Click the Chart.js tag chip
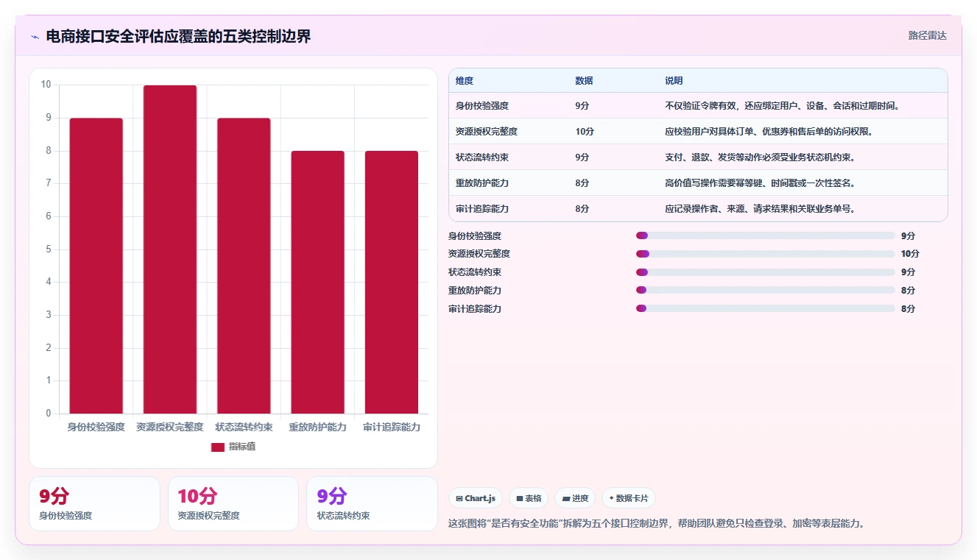Viewport: 977px width, 560px height. tap(476, 498)
